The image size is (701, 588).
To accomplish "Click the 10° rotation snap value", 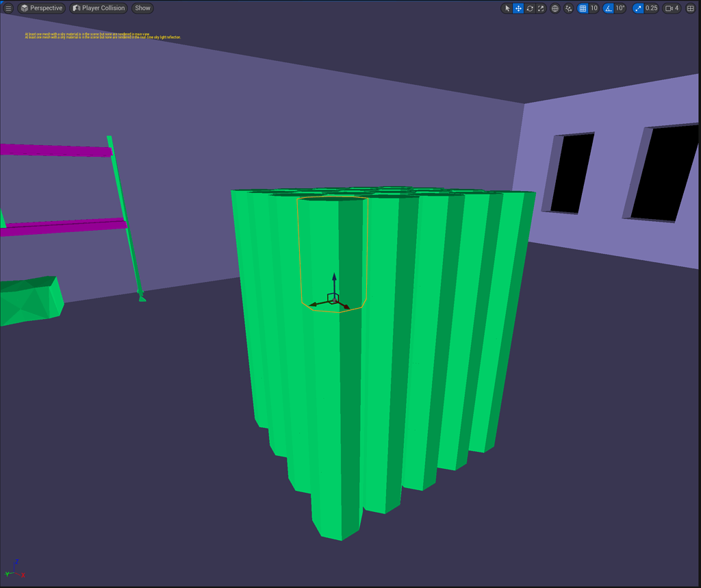I will 619,8.
